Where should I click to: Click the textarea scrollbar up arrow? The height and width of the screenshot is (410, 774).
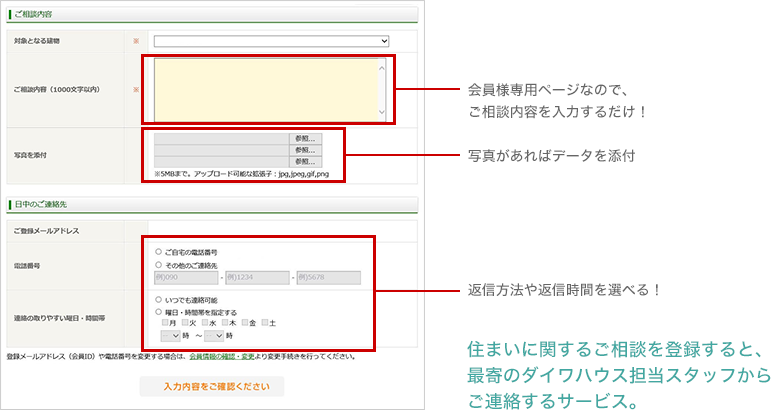379,66
